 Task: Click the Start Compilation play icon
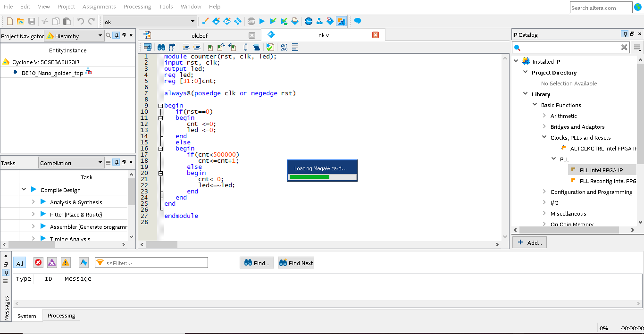[262, 21]
